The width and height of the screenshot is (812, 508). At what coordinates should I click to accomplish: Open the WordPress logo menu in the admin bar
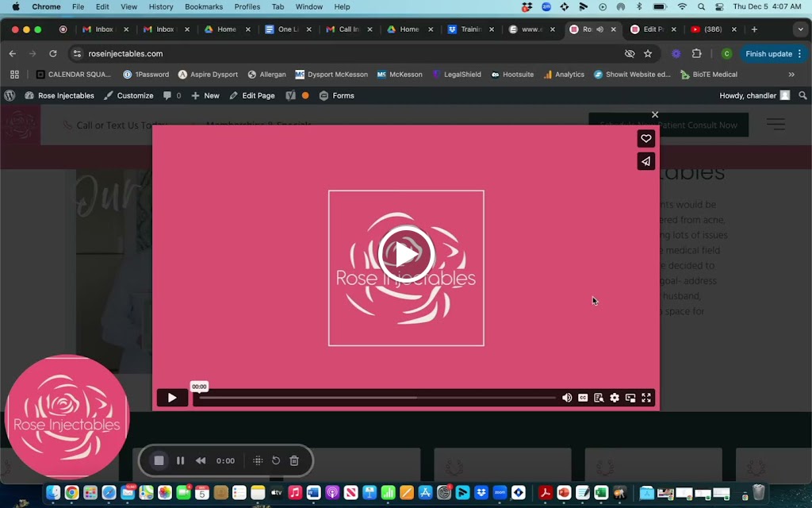(x=10, y=95)
